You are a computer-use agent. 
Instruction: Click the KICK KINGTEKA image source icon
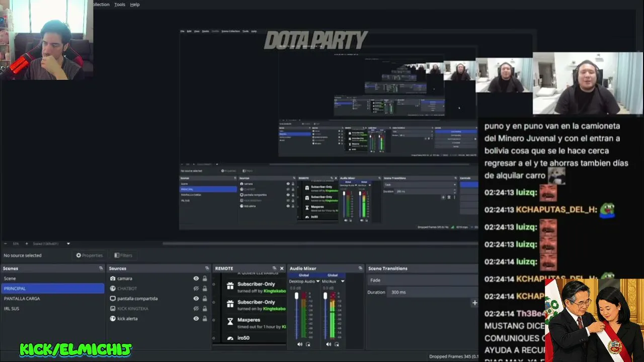point(113,309)
